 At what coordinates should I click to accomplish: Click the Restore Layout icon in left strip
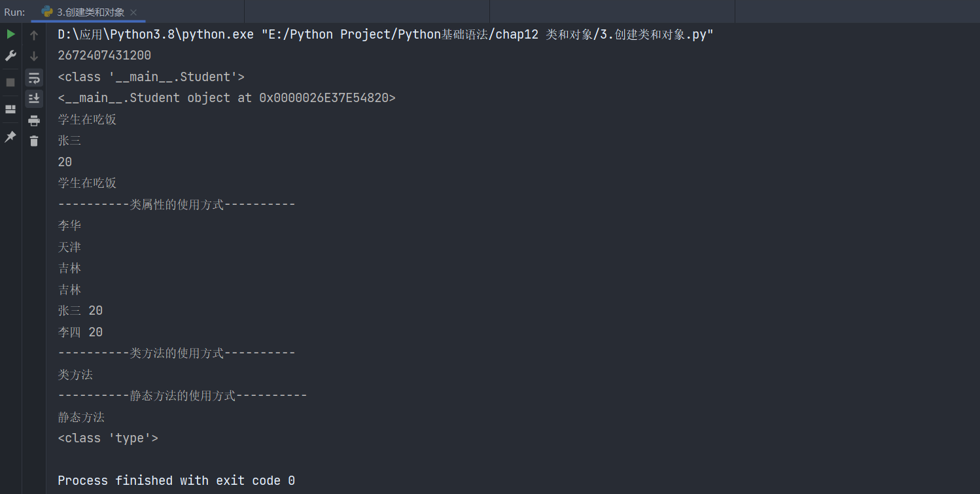pyautogui.click(x=10, y=109)
